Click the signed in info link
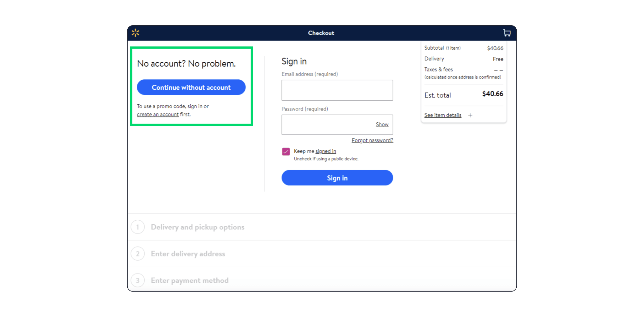Viewport: 644px width, 317px height. tap(326, 151)
